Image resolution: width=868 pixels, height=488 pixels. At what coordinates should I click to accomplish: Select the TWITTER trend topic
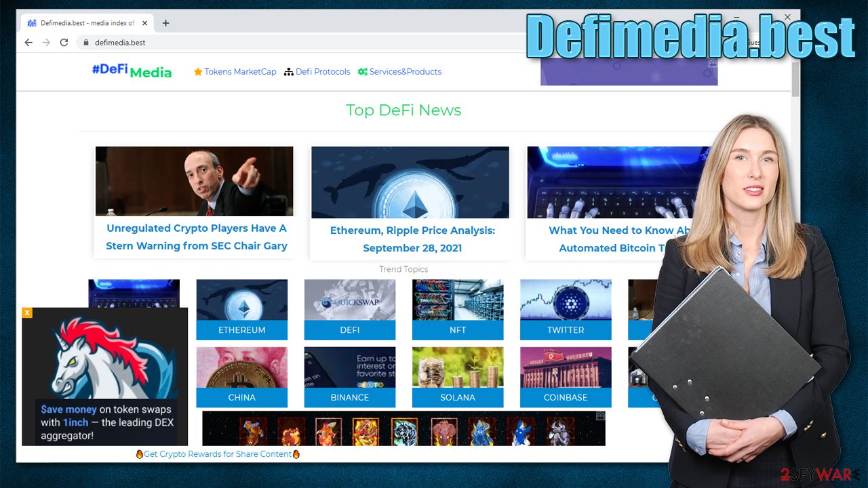click(x=566, y=330)
